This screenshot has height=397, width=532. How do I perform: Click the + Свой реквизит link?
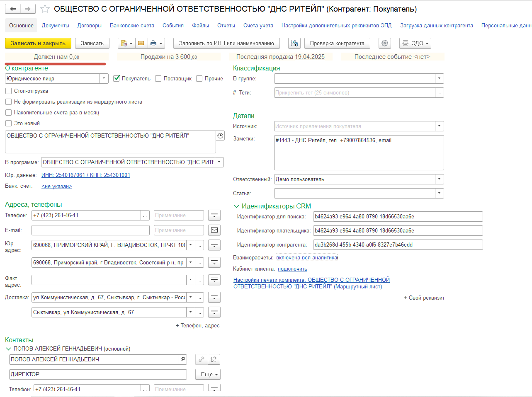[x=424, y=298]
